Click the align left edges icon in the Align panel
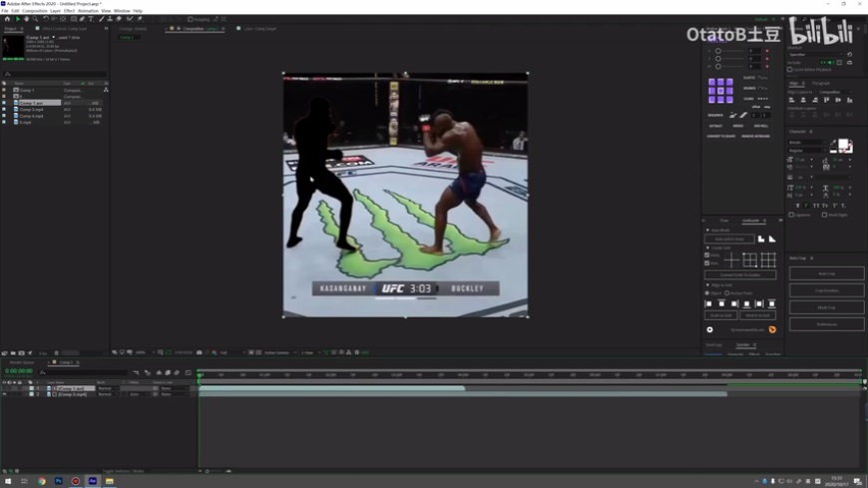868x488 pixels. [x=791, y=100]
